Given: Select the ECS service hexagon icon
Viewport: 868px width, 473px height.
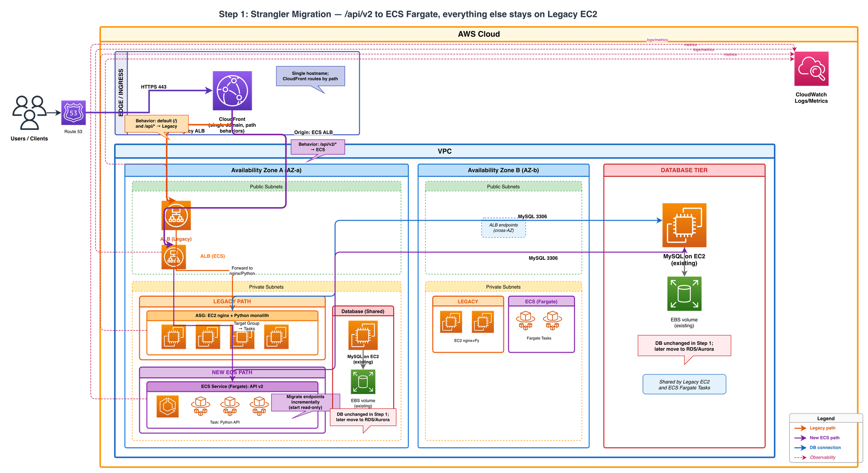Looking at the screenshot, I should 168,407.
